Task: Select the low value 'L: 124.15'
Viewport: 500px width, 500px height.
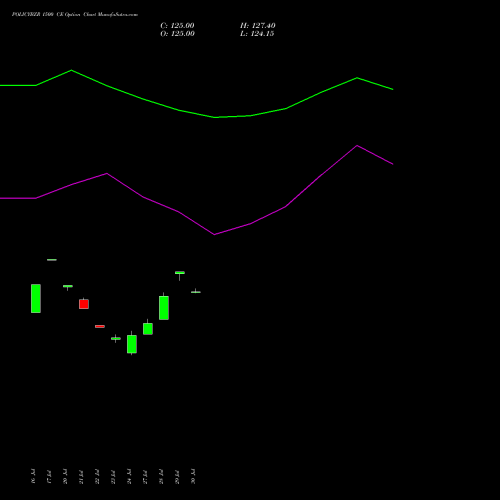Action: pos(257,34)
